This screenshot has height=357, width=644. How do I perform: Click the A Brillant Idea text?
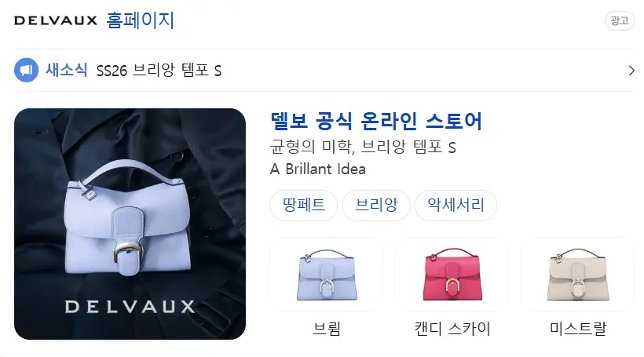pos(318,169)
